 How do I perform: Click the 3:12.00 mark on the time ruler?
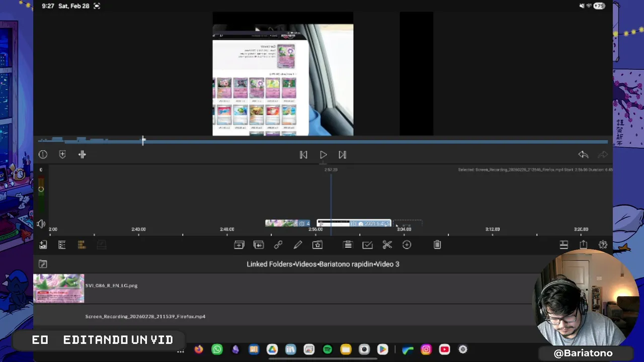click(x=492, y=229)
